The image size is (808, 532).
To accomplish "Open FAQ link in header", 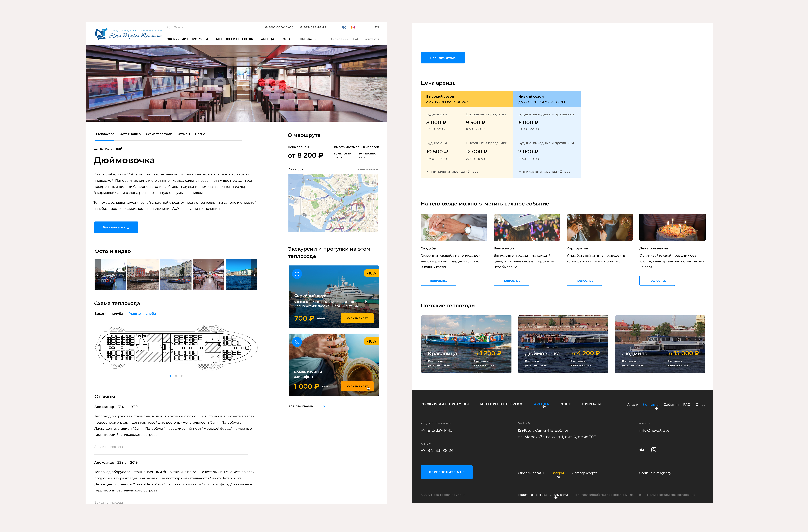I will [356, 39].
